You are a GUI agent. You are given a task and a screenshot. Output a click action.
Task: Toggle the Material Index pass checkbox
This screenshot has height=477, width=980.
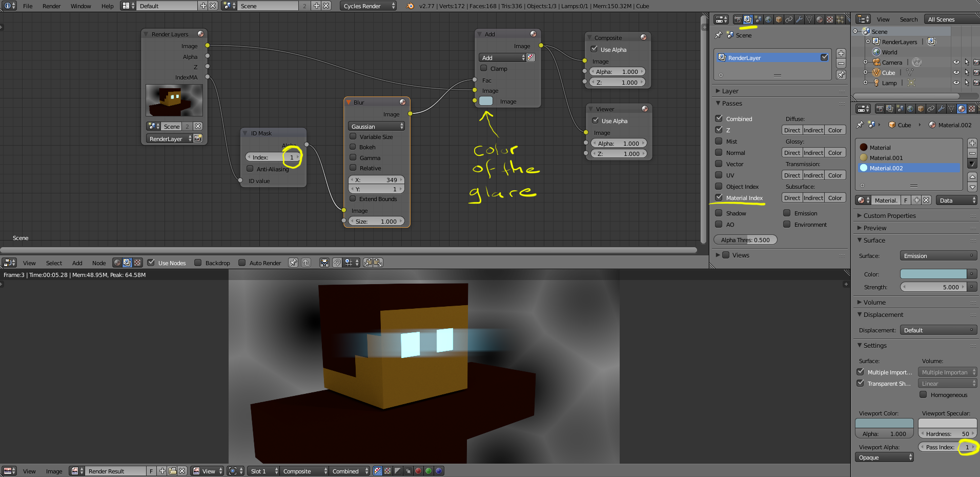pos(719,197)
